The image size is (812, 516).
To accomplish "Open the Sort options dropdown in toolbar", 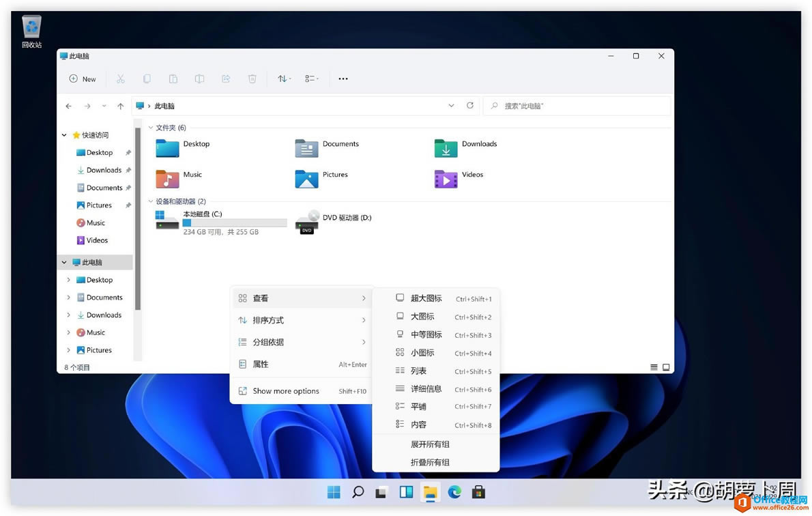I will (x=285, y=78).
